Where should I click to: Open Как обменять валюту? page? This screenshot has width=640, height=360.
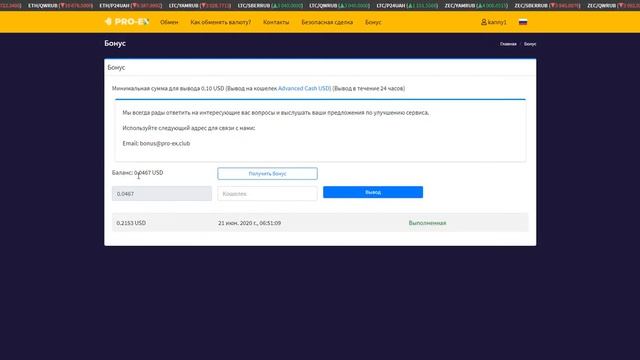pyautogui.click(x=220, y=22)
